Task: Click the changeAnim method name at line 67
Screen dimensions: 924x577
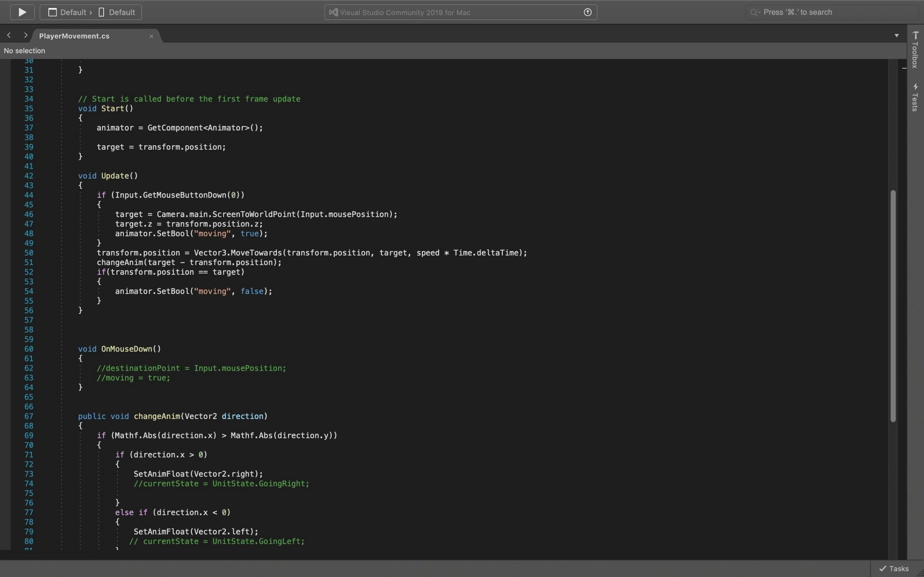Action: point(157,416)
